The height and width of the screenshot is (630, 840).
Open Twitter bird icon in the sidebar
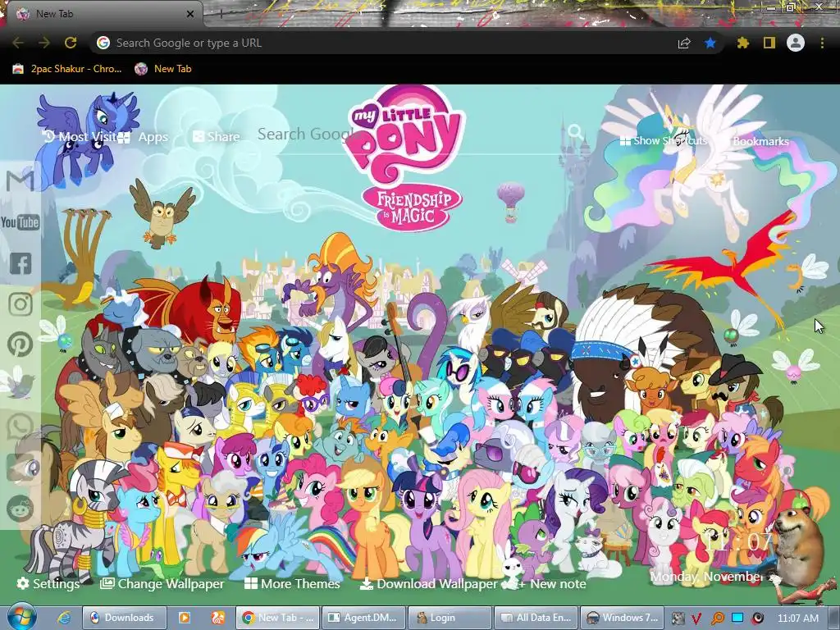coord(21,386)
